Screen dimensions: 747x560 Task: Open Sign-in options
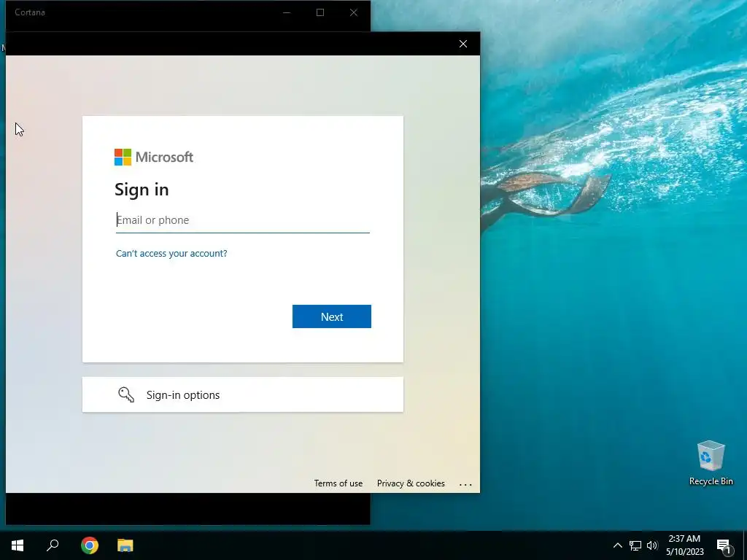(x=242, y=394)
